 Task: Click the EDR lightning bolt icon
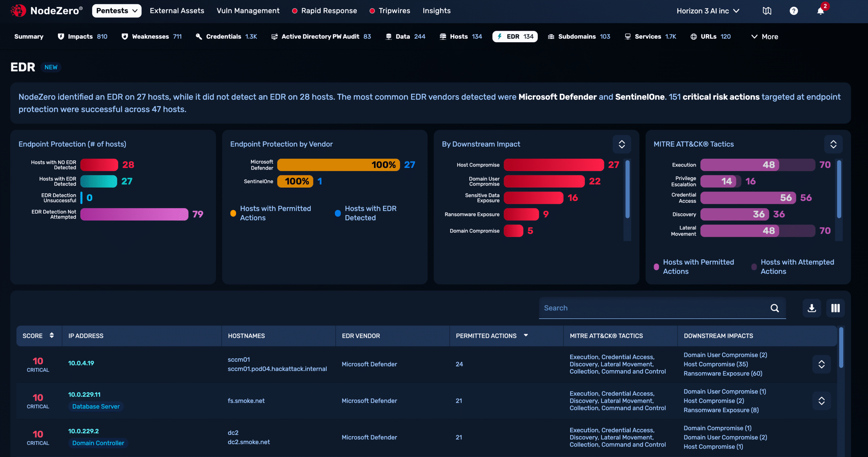500,36
